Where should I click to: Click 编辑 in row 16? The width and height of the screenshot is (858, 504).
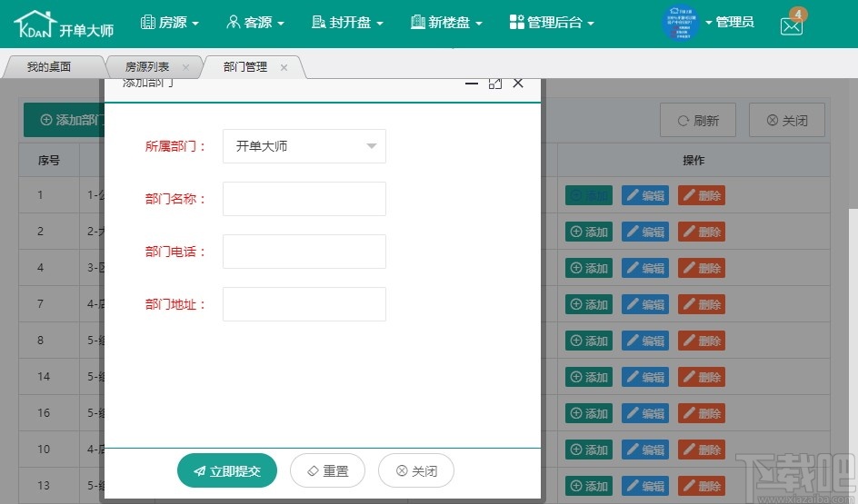click(x=645, y=413)
